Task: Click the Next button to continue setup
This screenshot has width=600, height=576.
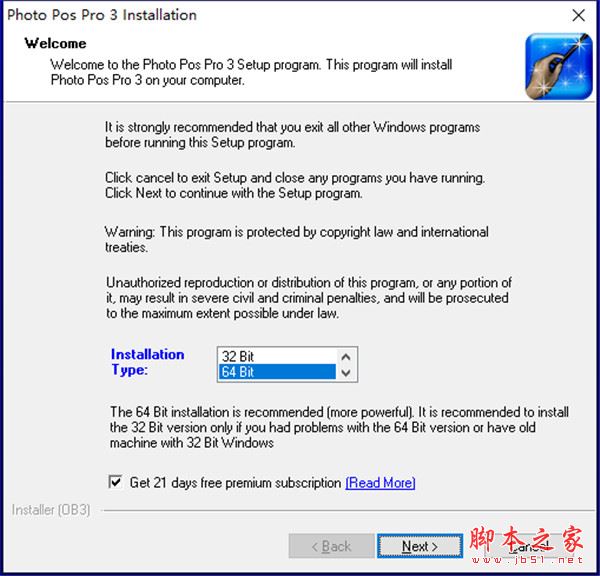Action: click(419, 546)
